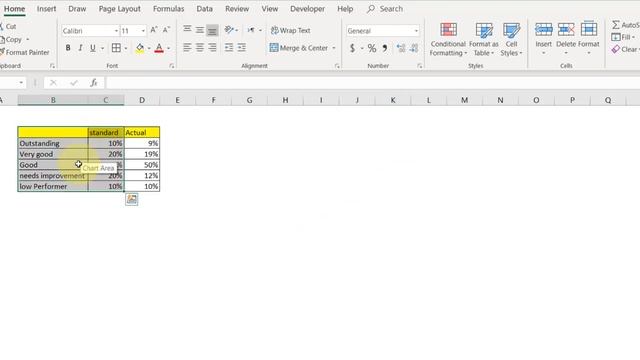Open Cell Styles gallery
Screen dimensions: 640x360
click(511, 39)
